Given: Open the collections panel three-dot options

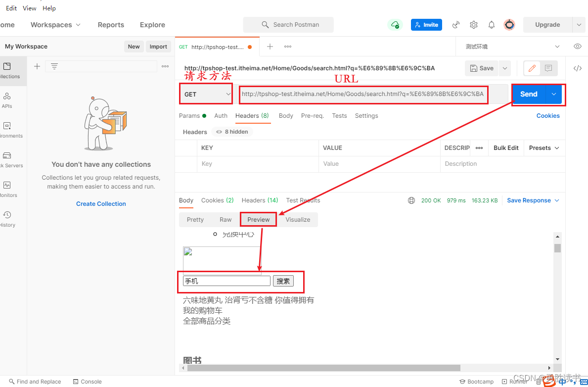Looking at the screenshot, I should tap(165, 66).
